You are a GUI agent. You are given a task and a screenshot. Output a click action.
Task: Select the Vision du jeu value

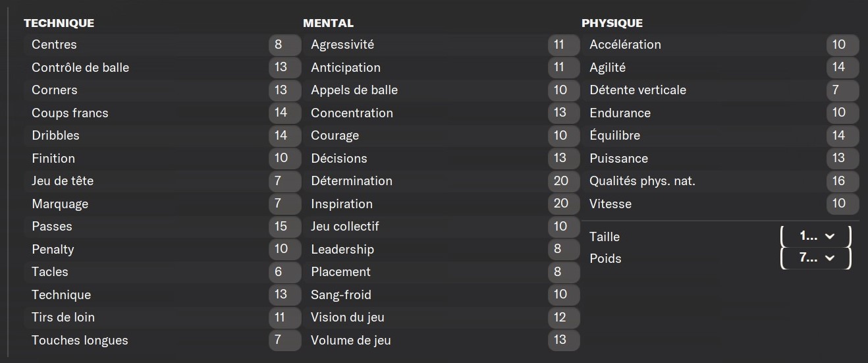[564, 317]
